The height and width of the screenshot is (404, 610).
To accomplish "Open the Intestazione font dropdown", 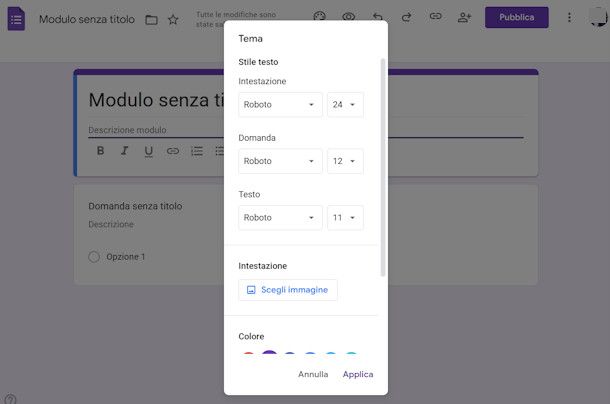I will point(280,104).
